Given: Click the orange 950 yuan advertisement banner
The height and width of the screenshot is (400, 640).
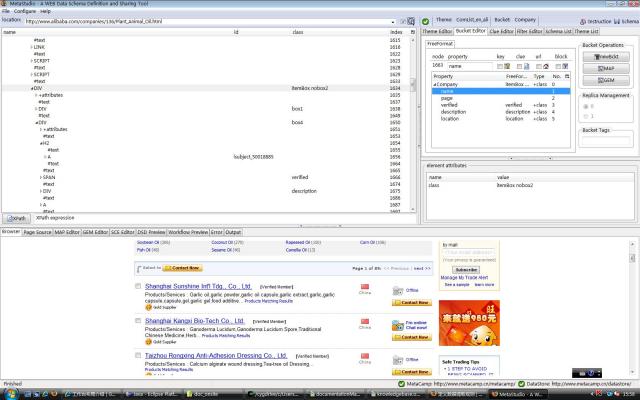Looking at the screenshot, I should [469, 323].
